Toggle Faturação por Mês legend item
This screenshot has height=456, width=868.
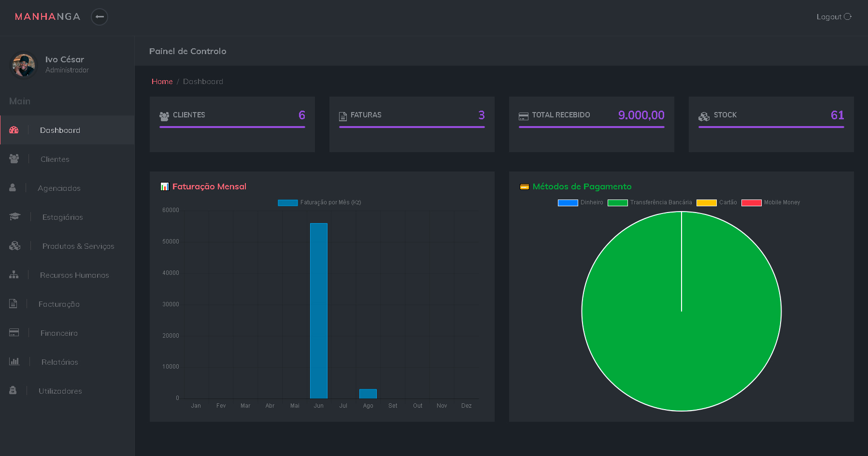coord(319,202)
